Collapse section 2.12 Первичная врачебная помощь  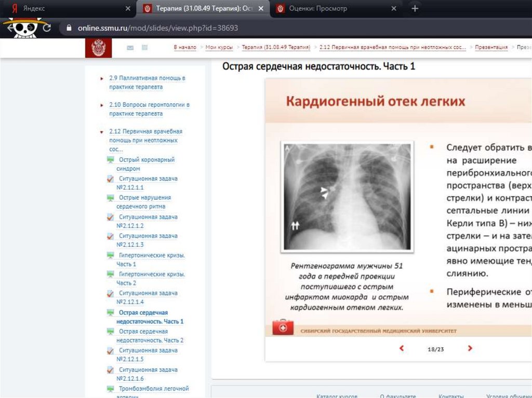(x=102, y=132)
